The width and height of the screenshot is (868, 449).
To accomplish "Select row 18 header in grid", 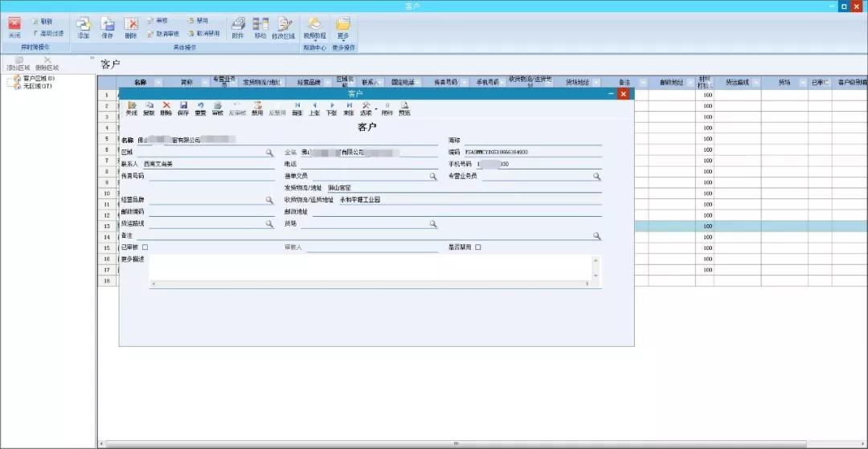I will click(107, 281).
